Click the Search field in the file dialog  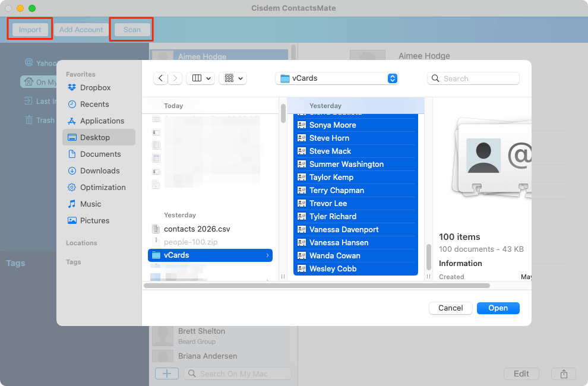tap(473, 78)
